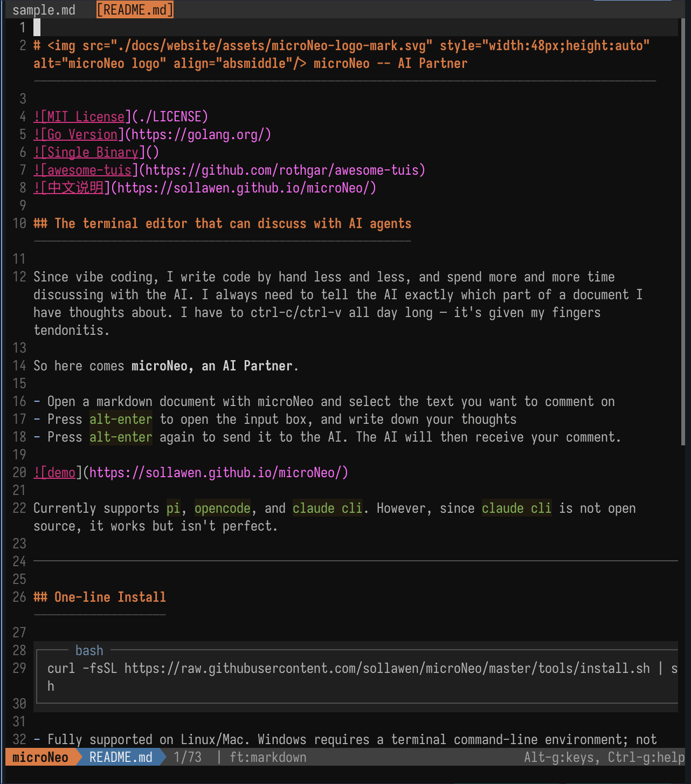
Task: Switch to the sample.md tab
Action: point(44,10)
